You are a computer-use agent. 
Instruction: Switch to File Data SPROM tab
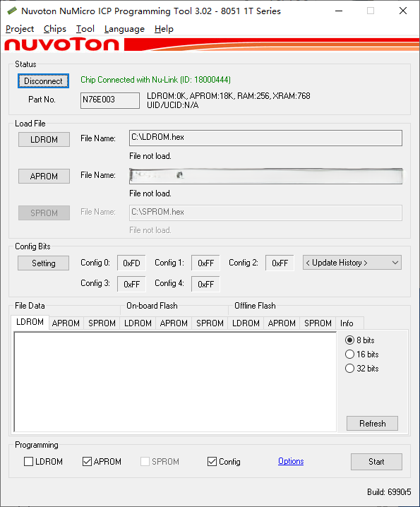[102, 323]
